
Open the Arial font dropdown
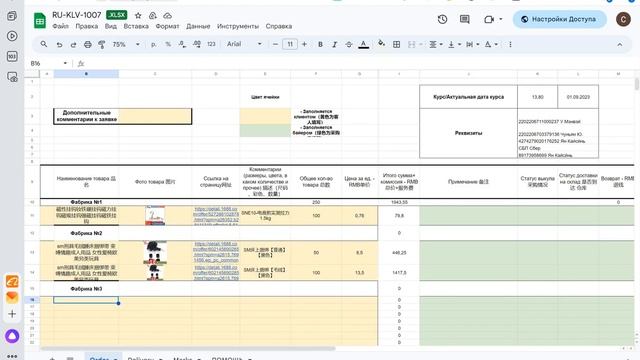click(244, 44)
